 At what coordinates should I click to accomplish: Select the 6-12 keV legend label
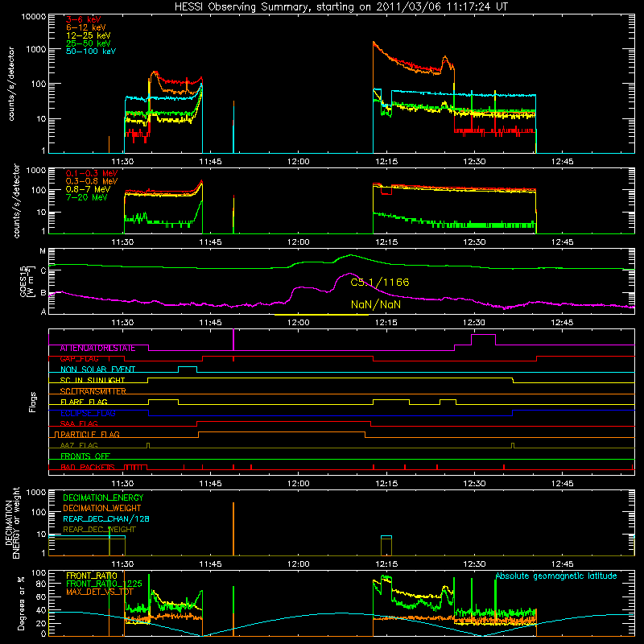[x=86, y=27]
